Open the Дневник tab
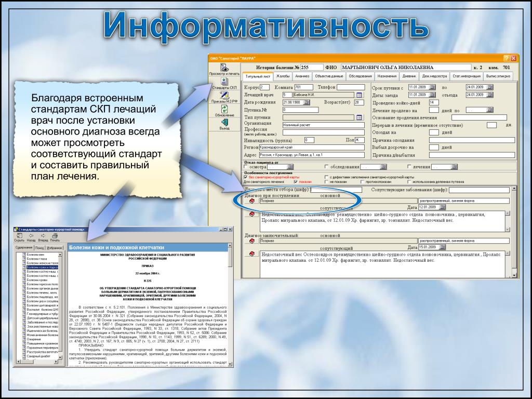The height and width of the screenshot is (399, 532). click(409, 76)
